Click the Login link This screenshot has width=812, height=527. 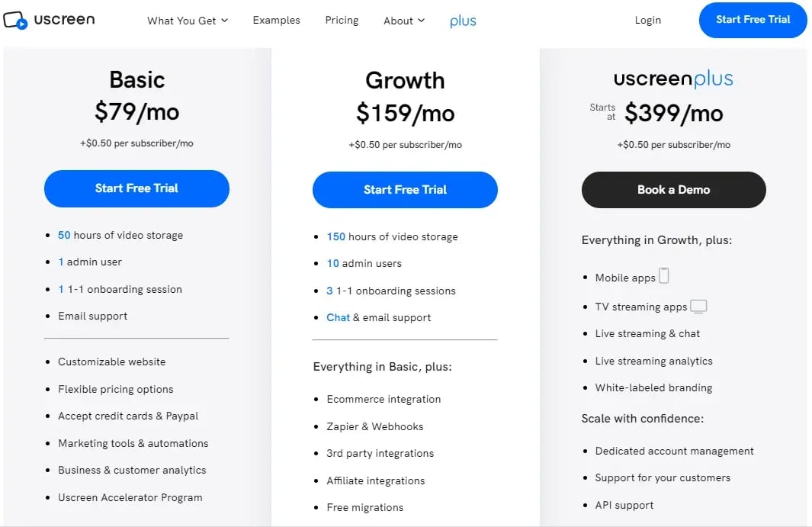tap(648, 20)
